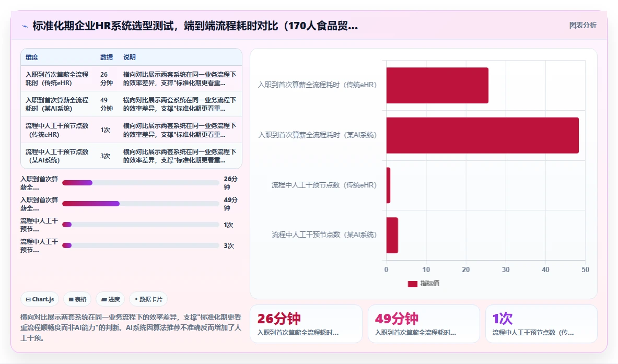Click the 26分钟 progress bar
Screen dimensions: 618x364
click(141, 183)
